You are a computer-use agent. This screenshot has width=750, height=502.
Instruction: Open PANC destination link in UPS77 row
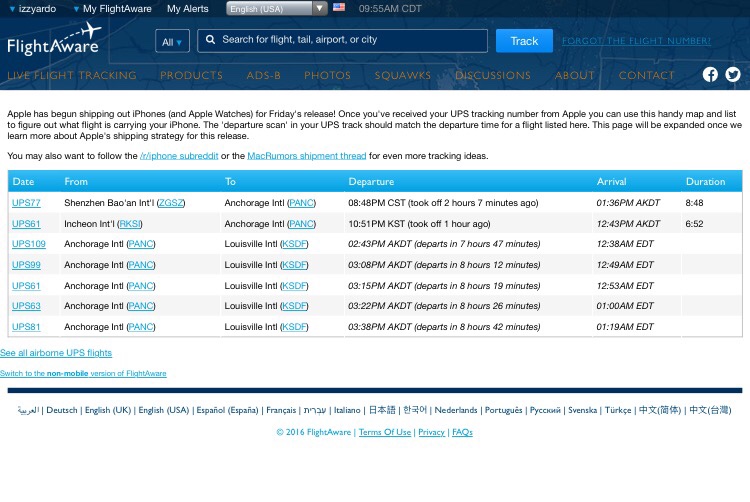click(301, 203)
